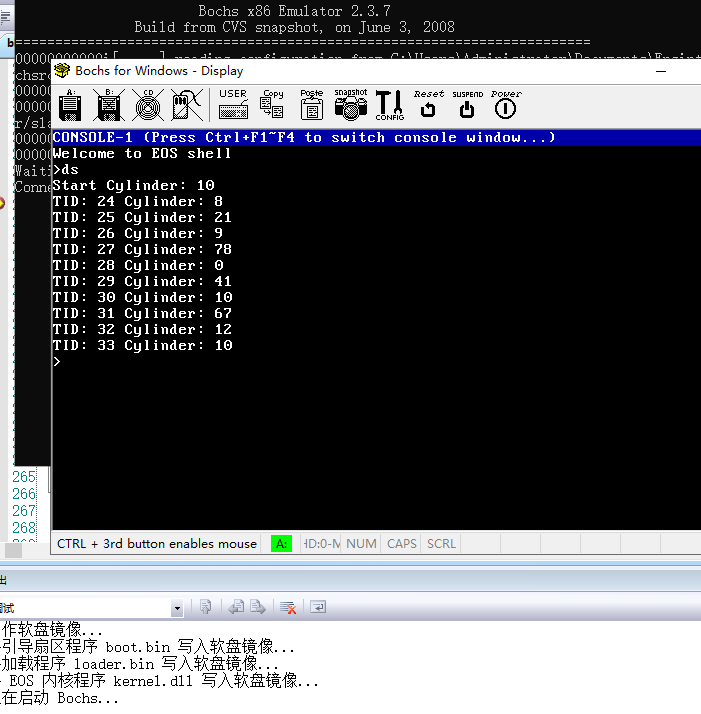Minimize the Bochs Display window

coord(661,71)
